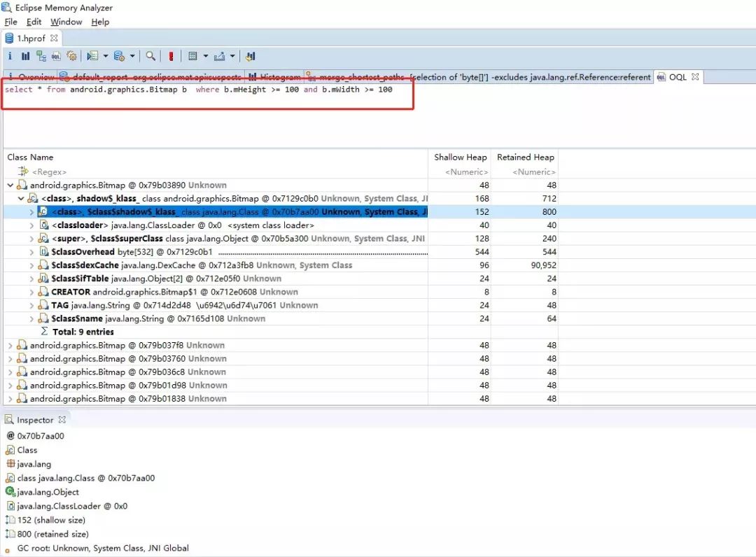Open the Window menu
756x557 pixels.
(66, 22)
